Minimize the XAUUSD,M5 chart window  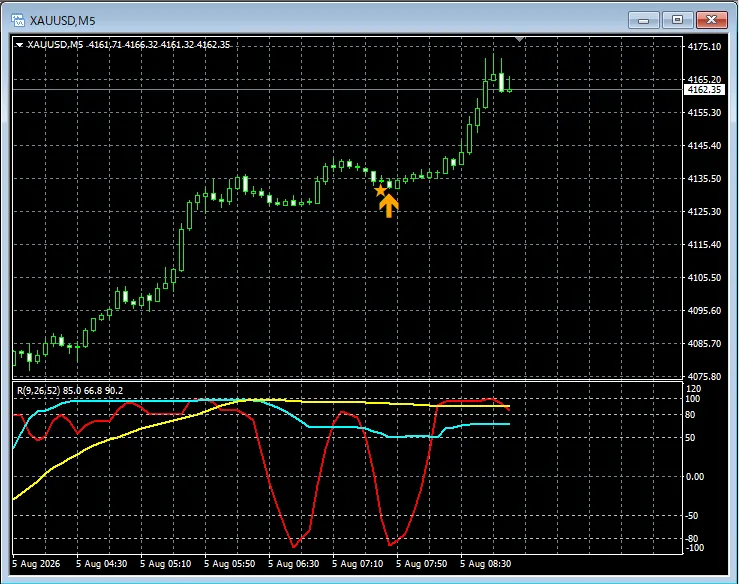(x=643, y=20)
